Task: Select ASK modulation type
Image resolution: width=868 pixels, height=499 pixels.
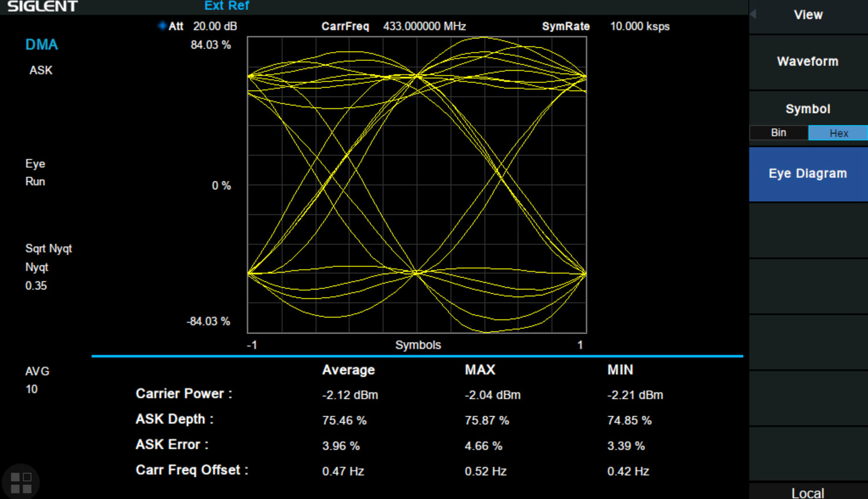Action: [x=41, y=70]
